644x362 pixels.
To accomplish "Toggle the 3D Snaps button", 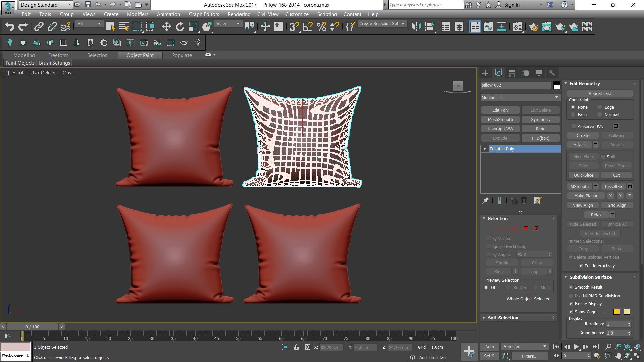I will point(294,27).
